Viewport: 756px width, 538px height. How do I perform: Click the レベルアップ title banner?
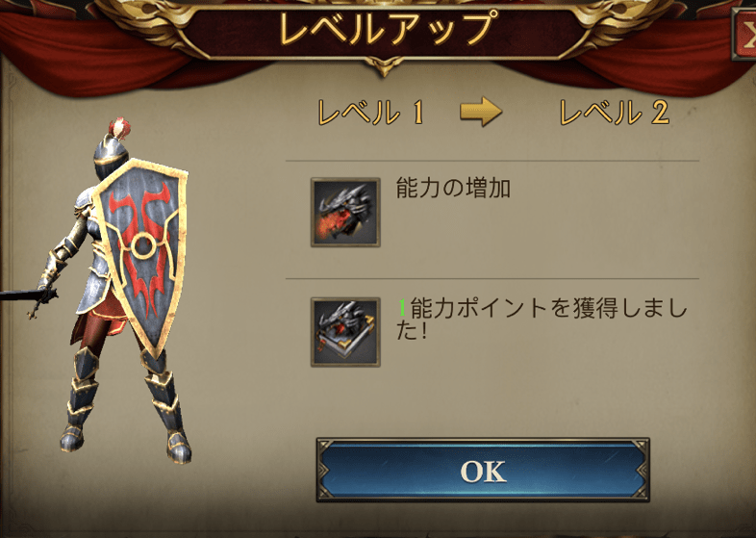pos(385,29)
